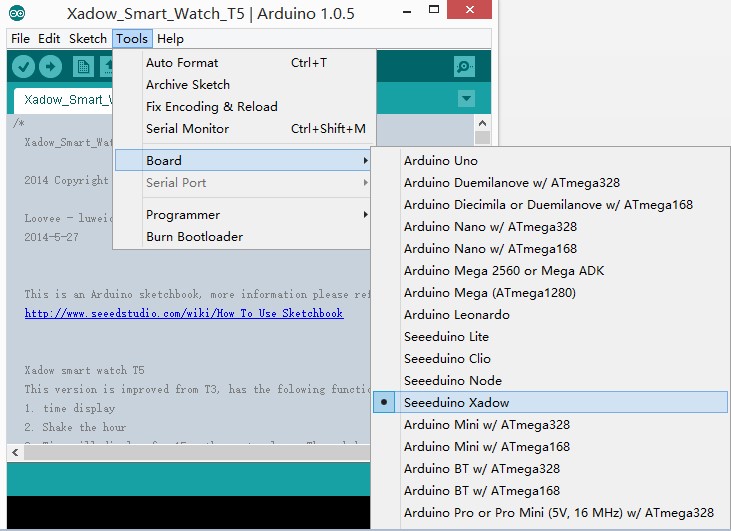
Task: Expand the Board submenu arrow
Action: 366,160
